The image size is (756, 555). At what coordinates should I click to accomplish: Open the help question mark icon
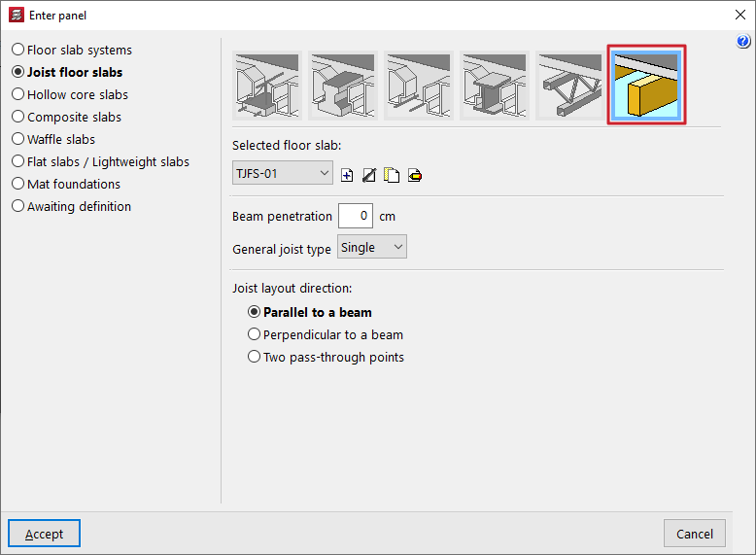(743, 42)
